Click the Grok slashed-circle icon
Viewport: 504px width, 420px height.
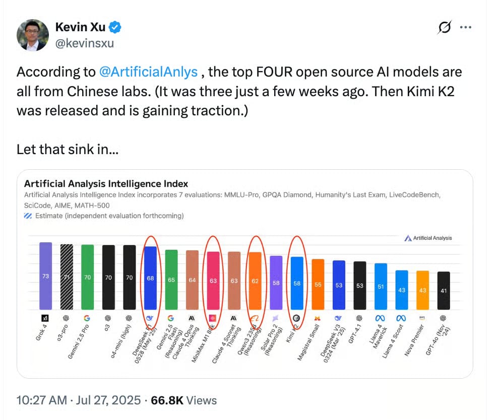click(x=445, y=27)
